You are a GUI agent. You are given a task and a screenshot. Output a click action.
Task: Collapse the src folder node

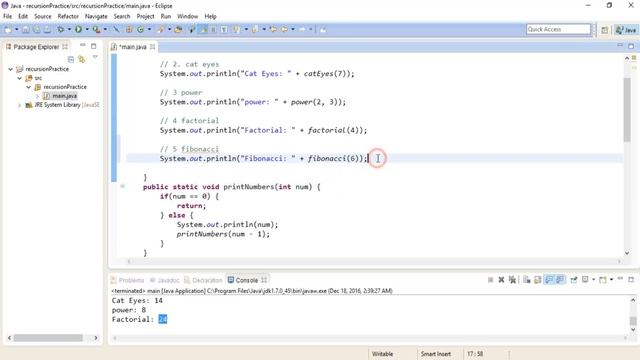20,78
